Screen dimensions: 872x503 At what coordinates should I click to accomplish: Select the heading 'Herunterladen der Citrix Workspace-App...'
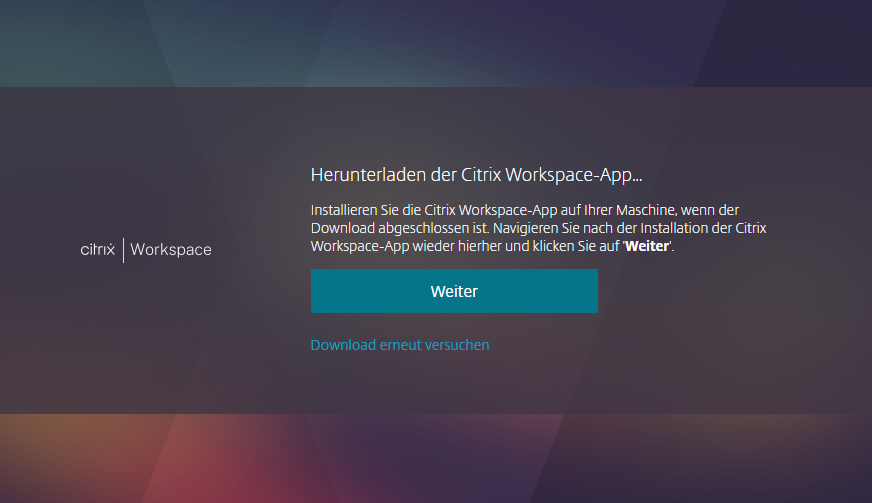coord(476,175)
